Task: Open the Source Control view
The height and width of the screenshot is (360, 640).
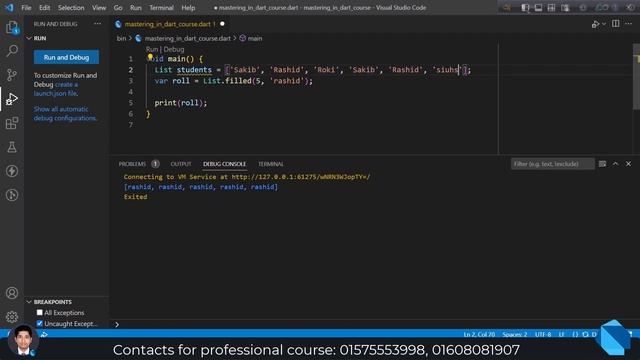Action: [12, 75]
